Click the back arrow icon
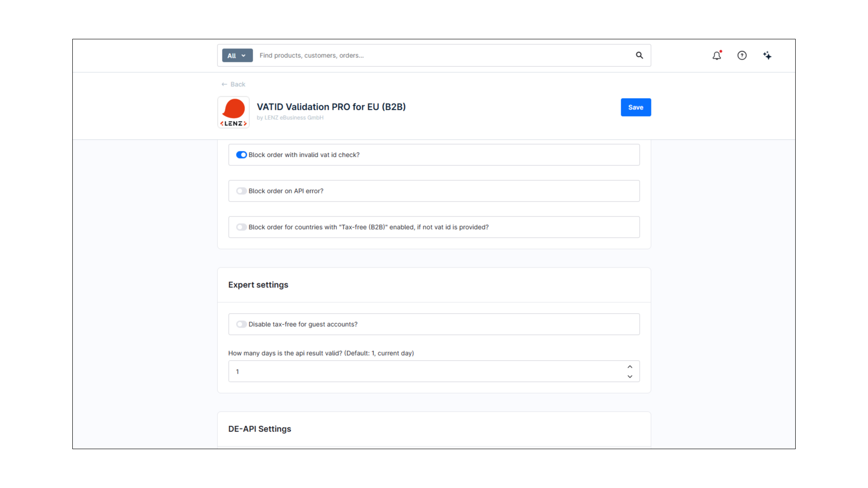 click(224, 84)
